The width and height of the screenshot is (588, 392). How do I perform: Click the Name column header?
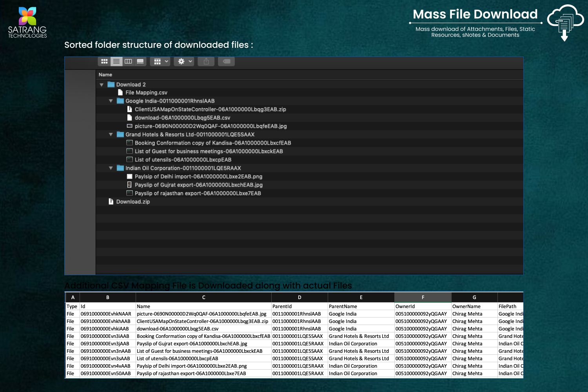(x=105, y=75)
